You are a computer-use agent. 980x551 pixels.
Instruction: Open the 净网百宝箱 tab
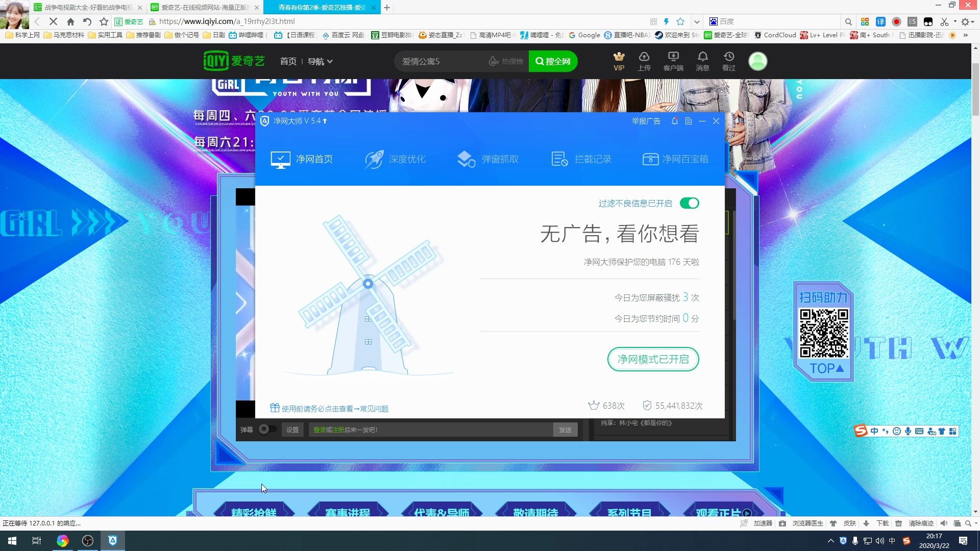click(675, 159)
